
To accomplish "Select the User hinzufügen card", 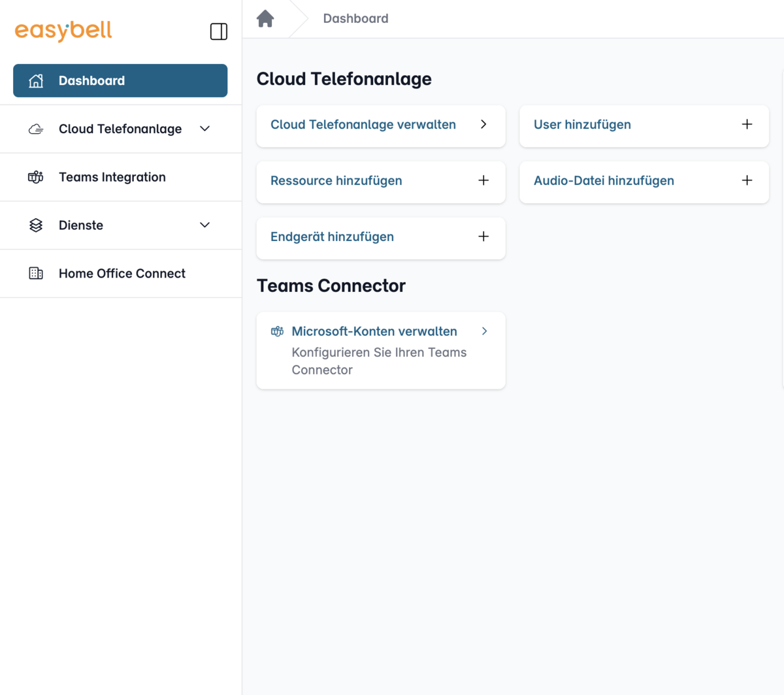I will click(644, 125).
